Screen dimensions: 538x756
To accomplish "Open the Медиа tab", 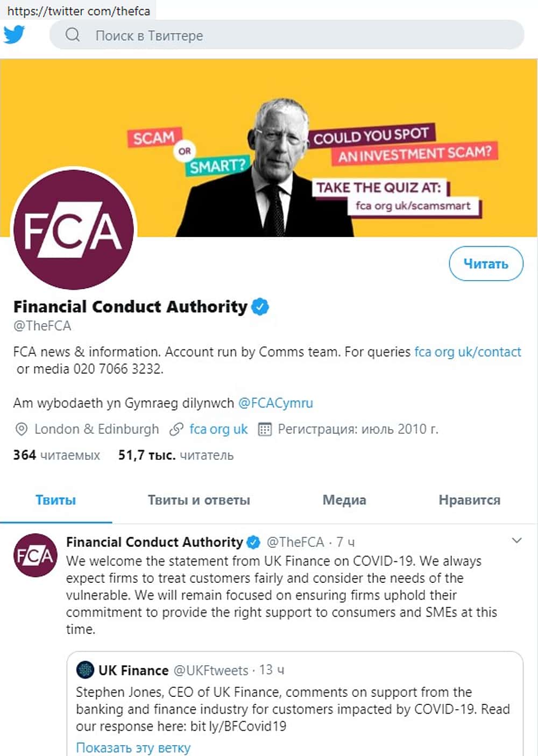I will click(x=344, y=500).
